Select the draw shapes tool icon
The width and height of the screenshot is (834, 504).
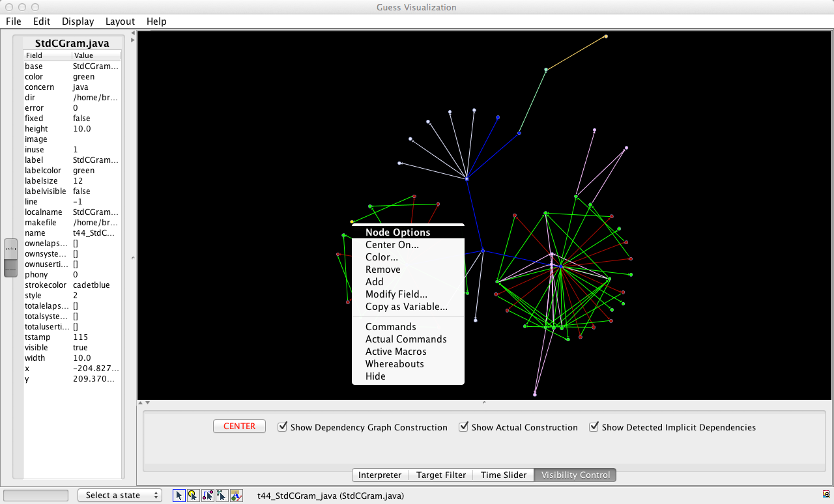236,496
